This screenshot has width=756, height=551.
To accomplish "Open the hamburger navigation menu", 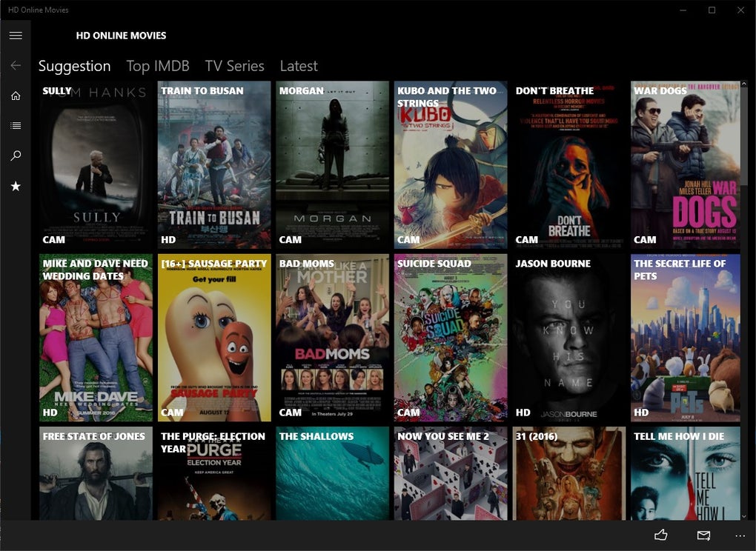I will click(16, 35).
